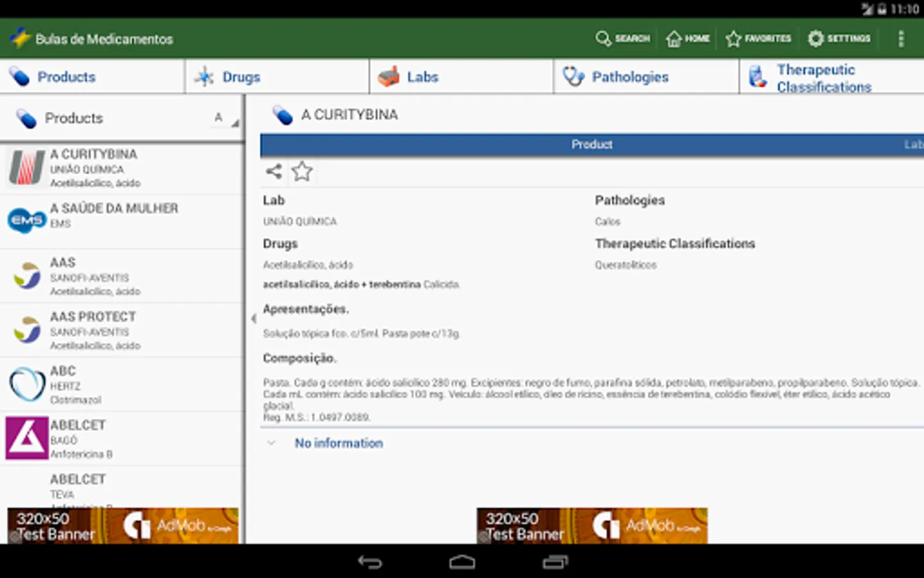924x578 pixels.
Task: Switch to the Therapeutic Classifications tab
Action: [x=832, y=77]
